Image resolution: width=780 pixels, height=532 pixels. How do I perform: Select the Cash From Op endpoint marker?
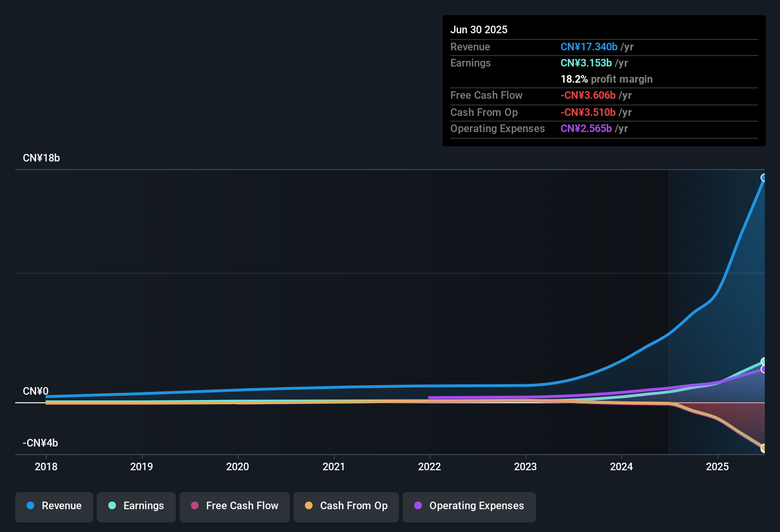(764, 447)
